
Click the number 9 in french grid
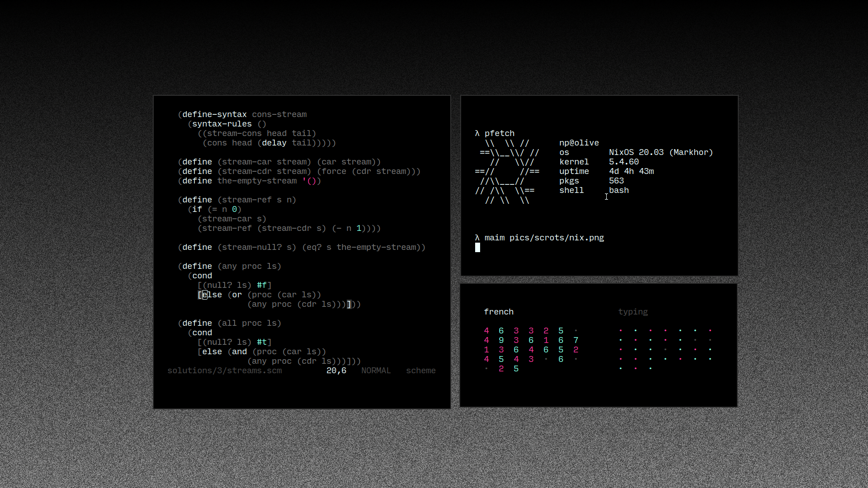pos(501,340)
